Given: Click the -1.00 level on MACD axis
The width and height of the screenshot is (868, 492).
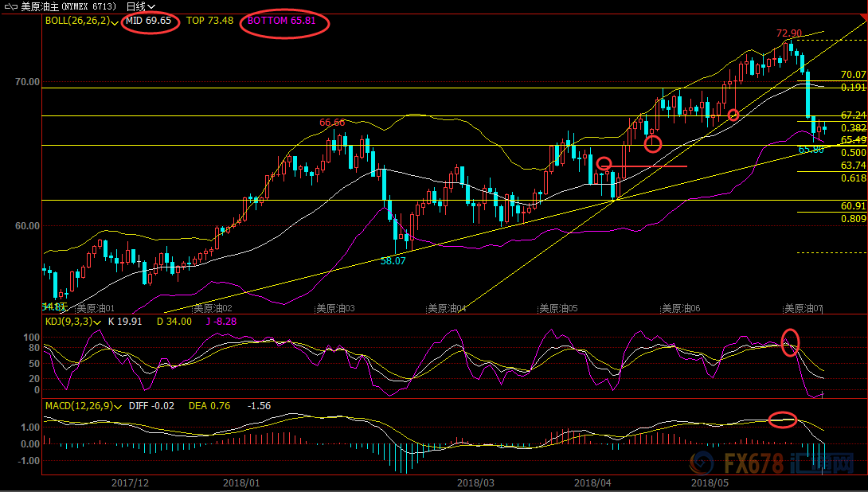Looking at the screenshot, I should [x=28, y=461].
